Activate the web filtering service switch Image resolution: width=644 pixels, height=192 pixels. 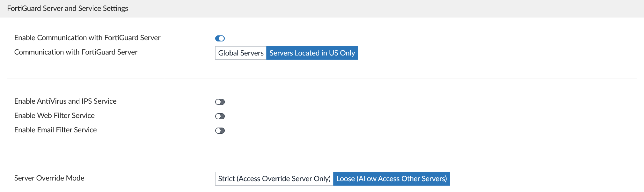(220, 116)
